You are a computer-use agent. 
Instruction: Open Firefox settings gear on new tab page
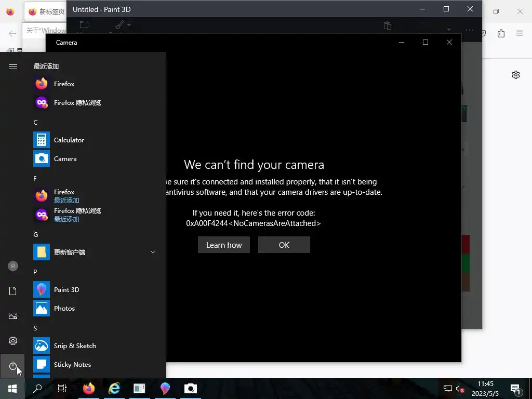coord(516,75)
